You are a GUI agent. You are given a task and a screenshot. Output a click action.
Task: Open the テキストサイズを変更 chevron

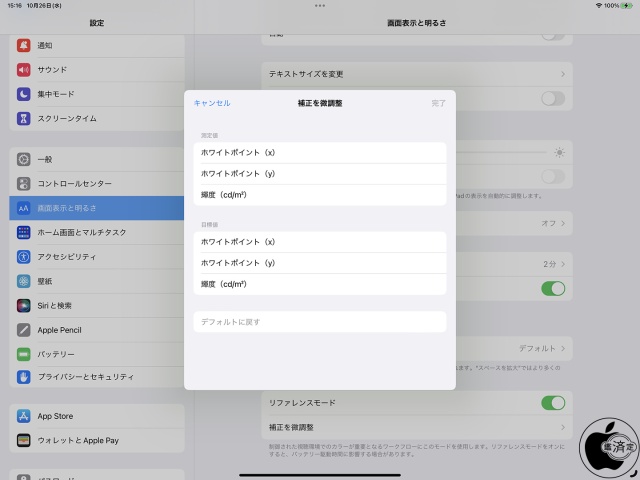coord(563,74)
